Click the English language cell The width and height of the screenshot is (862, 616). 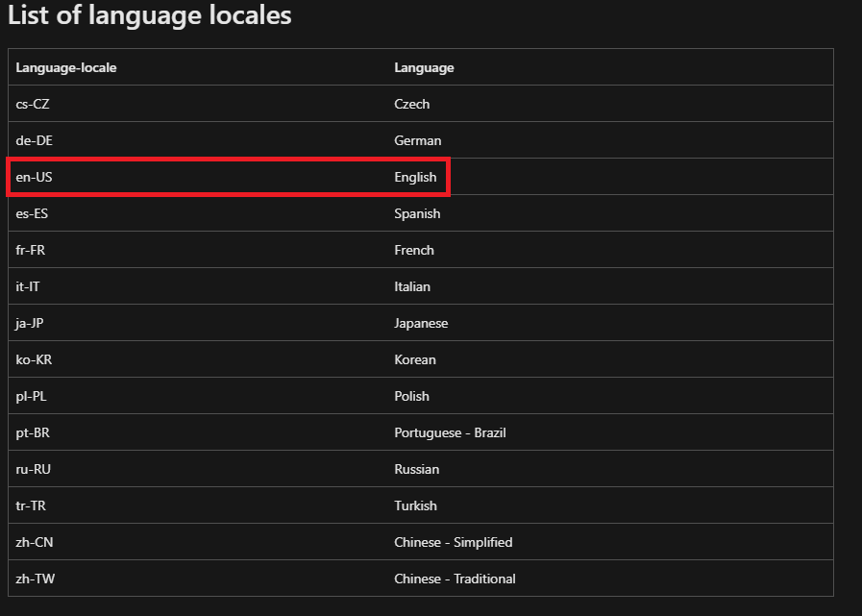[x=415, y=177]
